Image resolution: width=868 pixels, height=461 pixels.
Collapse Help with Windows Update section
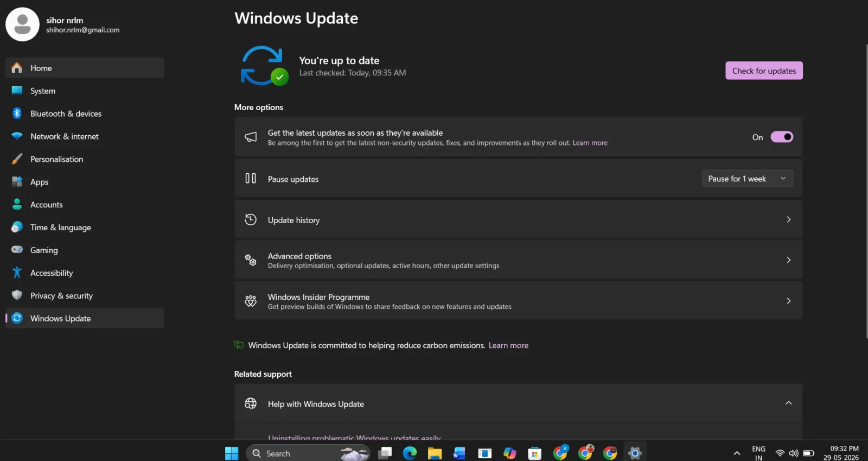pos(789,403)
